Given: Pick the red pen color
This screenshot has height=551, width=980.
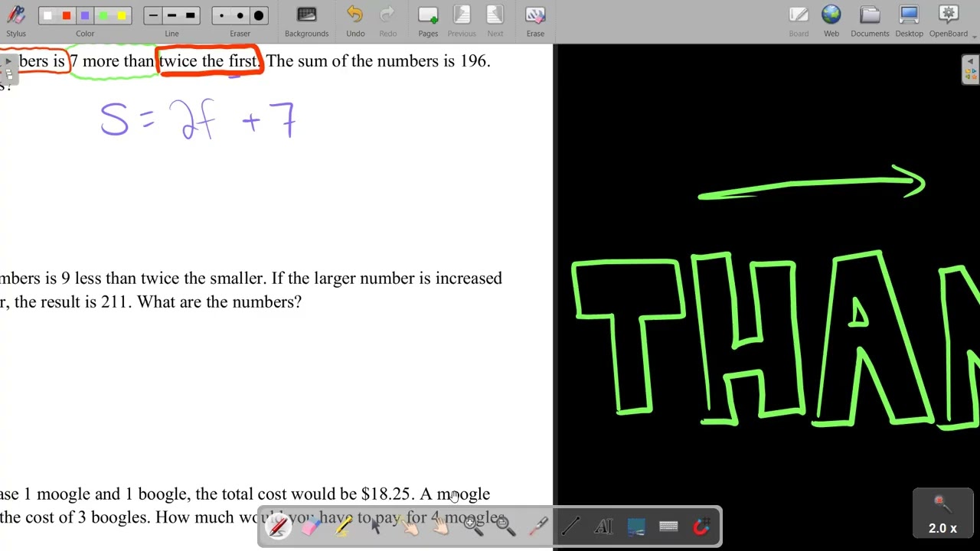Looking at the screenshot, I should pyautogui.click(x=67, y=15).
